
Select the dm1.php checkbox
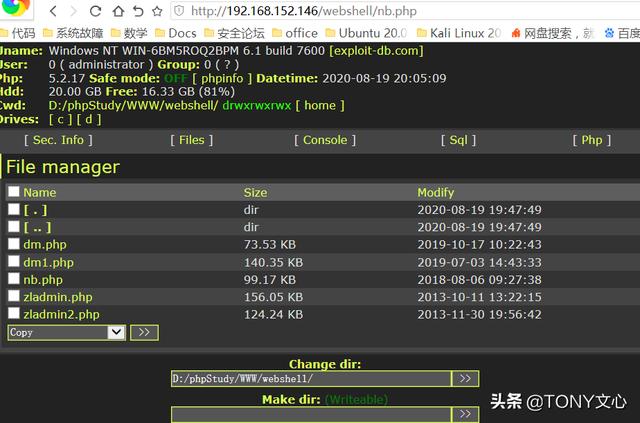click(14, 261)
